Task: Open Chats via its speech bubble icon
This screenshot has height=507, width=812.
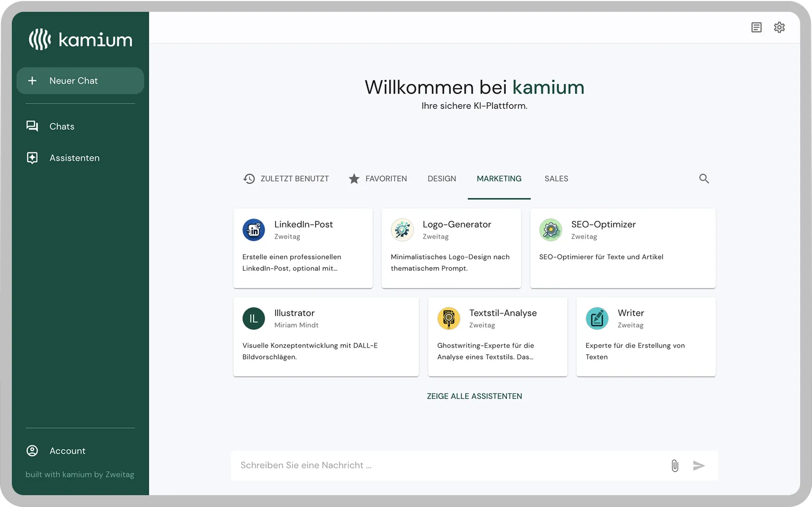Action: [32, 126]
